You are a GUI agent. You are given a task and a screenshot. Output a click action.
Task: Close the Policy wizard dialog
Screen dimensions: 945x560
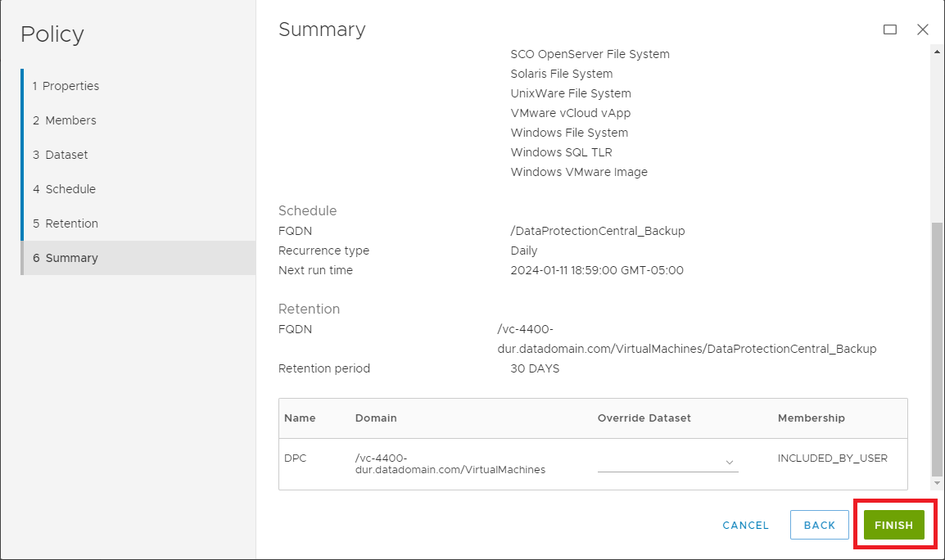pyautogui.click(x=923, y=29)
